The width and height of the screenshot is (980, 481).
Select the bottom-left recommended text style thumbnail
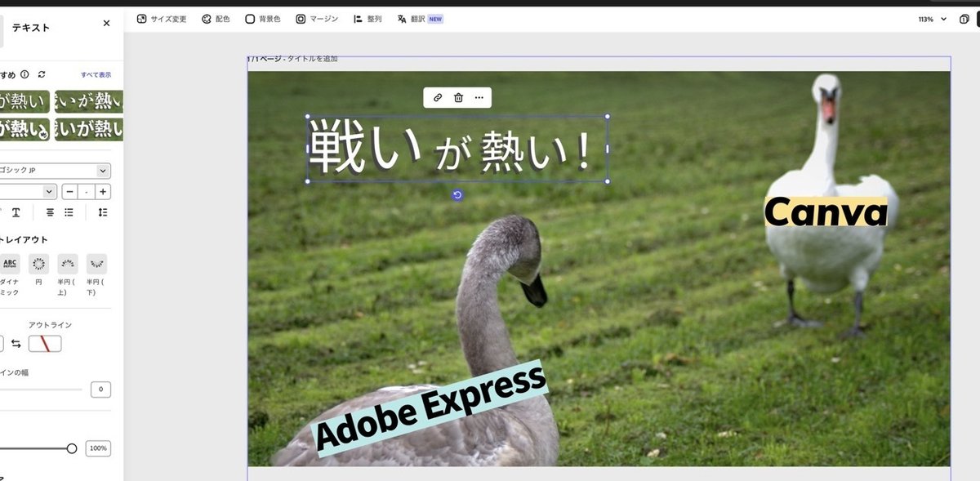pyautogui.click(x=24, y=129)
